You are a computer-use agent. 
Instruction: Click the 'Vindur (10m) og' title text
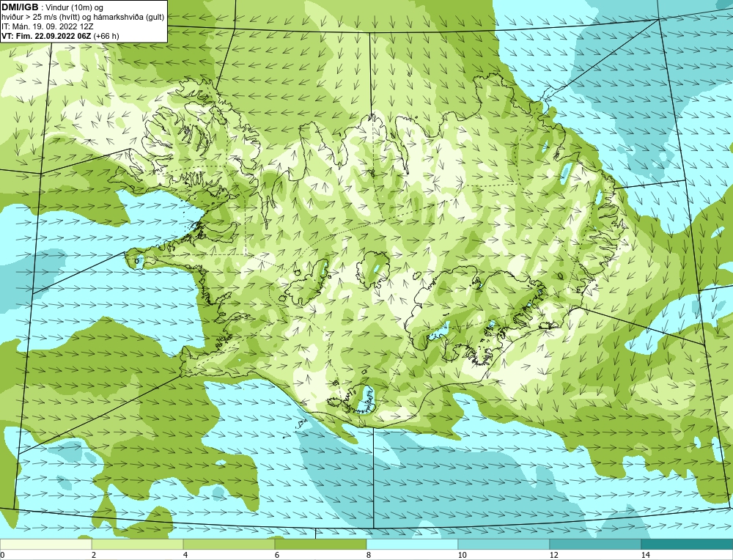coord(75,7)
